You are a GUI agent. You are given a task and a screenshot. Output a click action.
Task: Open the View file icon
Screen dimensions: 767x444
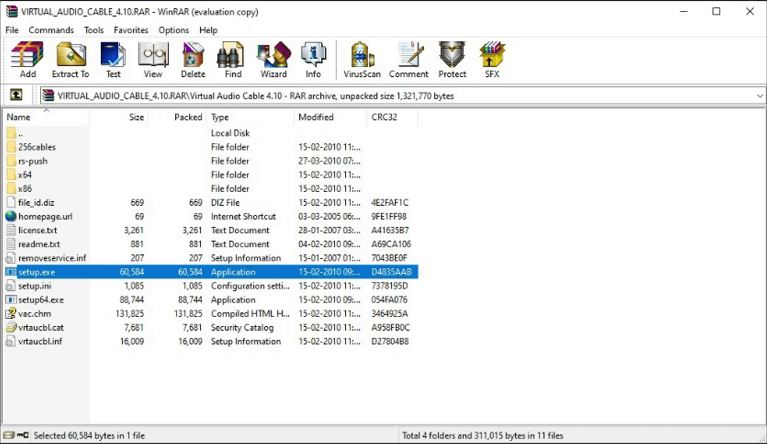[x=153, y=60]
